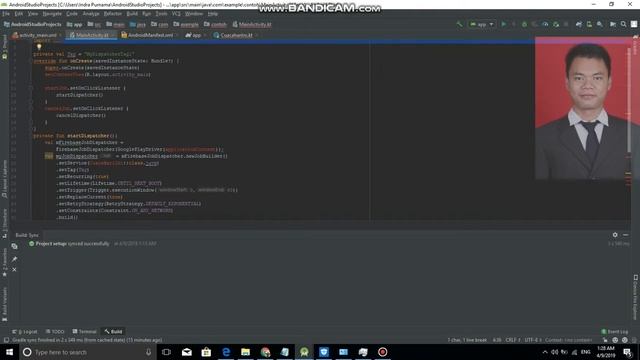Open the Navigate menu

(52, 14)
